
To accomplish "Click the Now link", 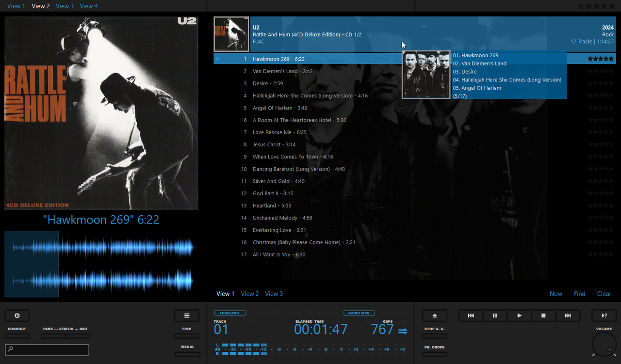I will coord(556,294).
